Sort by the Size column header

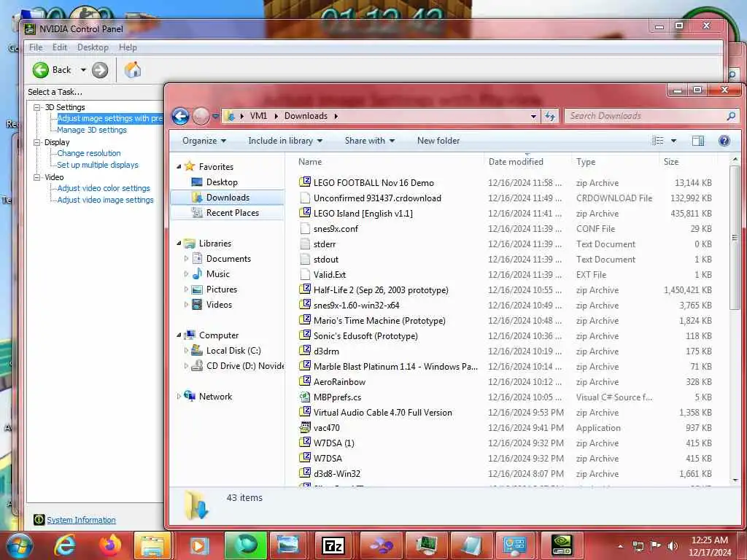687,162
